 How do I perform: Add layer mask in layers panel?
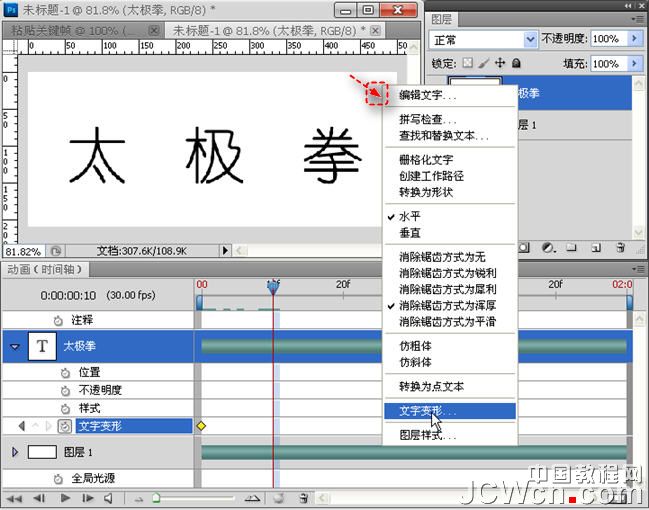(524, 248)
